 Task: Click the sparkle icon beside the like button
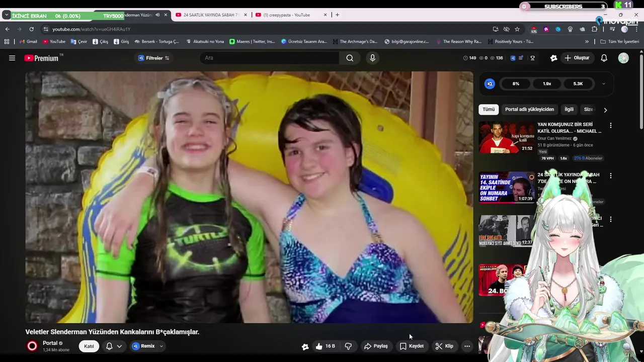tap(305, 346)
